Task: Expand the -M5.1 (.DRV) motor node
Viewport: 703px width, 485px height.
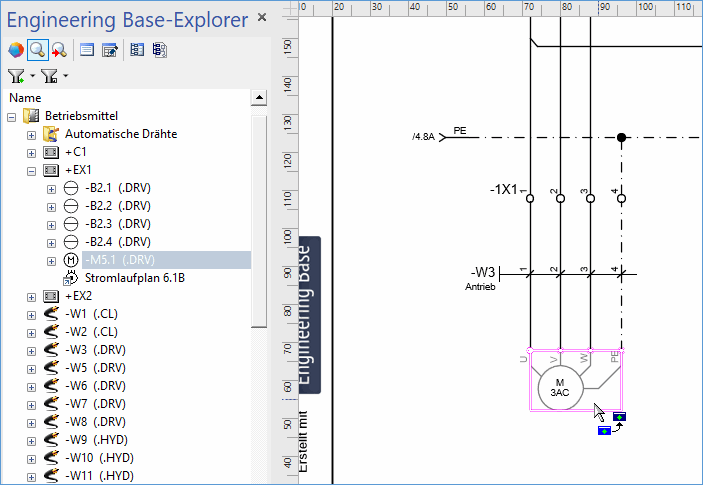Action: click(52, 260)
